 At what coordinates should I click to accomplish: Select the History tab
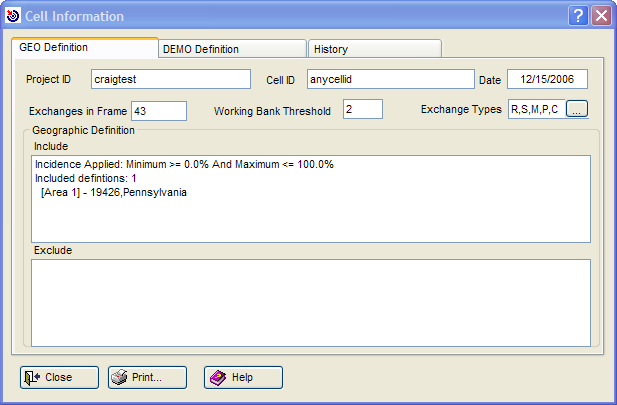[x=374, y=49]
